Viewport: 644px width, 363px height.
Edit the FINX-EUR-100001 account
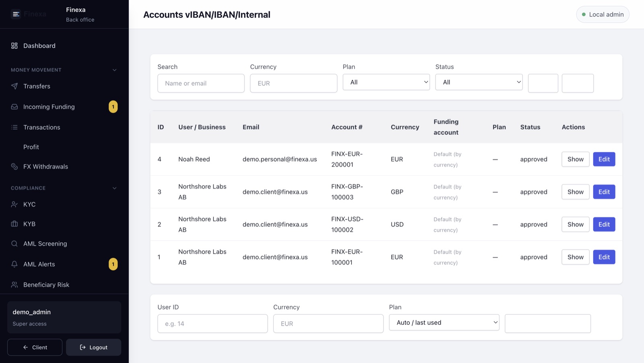click(x=604, y=257)
